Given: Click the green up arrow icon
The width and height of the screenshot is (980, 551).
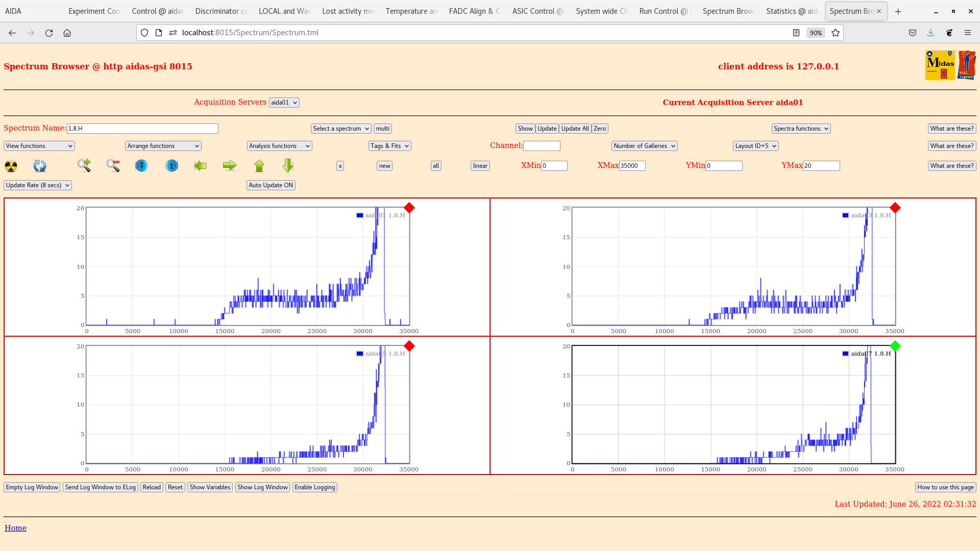Looking at the screenshot, I should click(259, 165).
